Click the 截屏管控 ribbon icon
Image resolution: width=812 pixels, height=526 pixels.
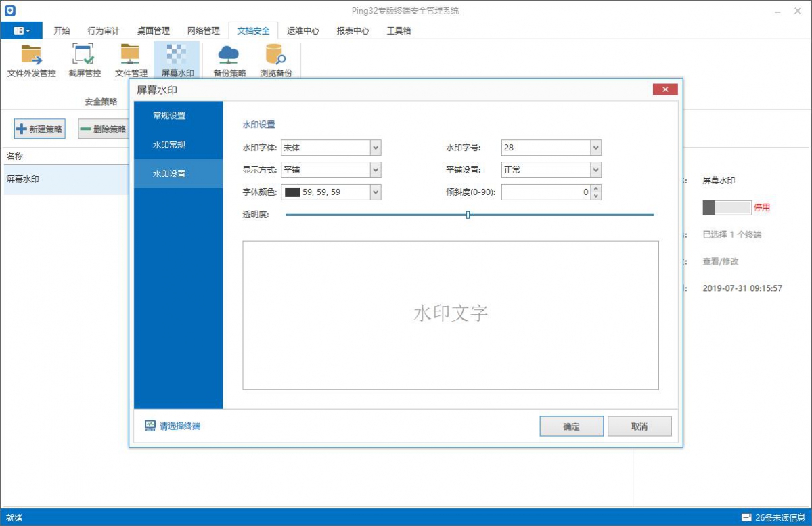tap(84, 56)
